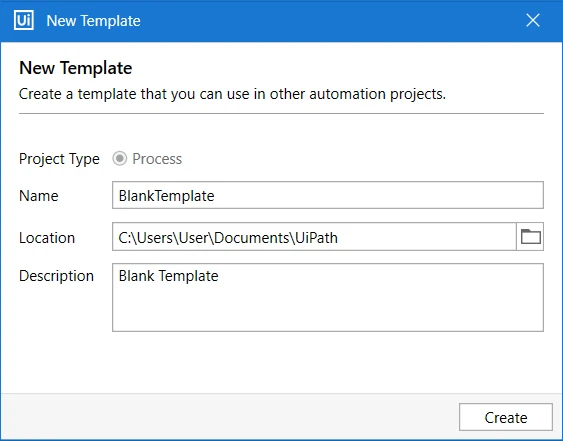Click the 'Name' field label
563x441 pixels.
(39, 196)
